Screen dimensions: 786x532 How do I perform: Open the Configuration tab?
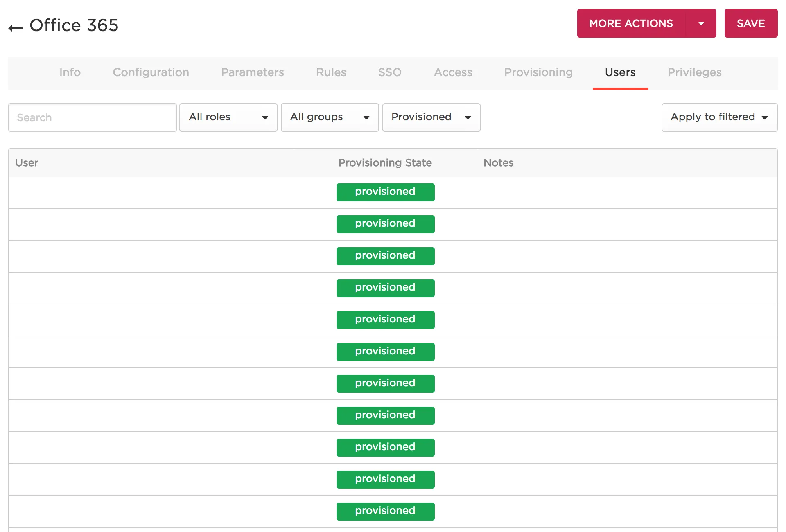pos(151,72)
